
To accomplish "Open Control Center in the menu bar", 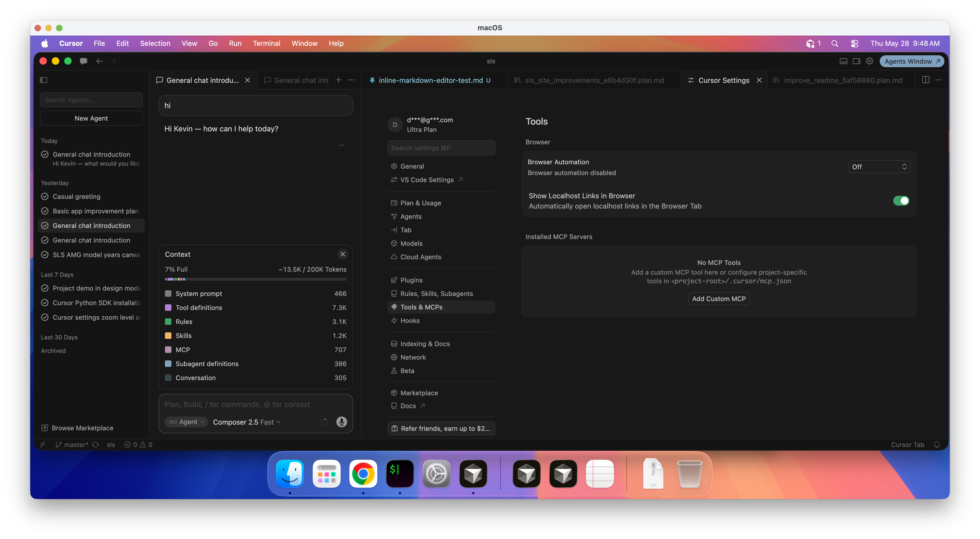I will (x=854, y=43).
